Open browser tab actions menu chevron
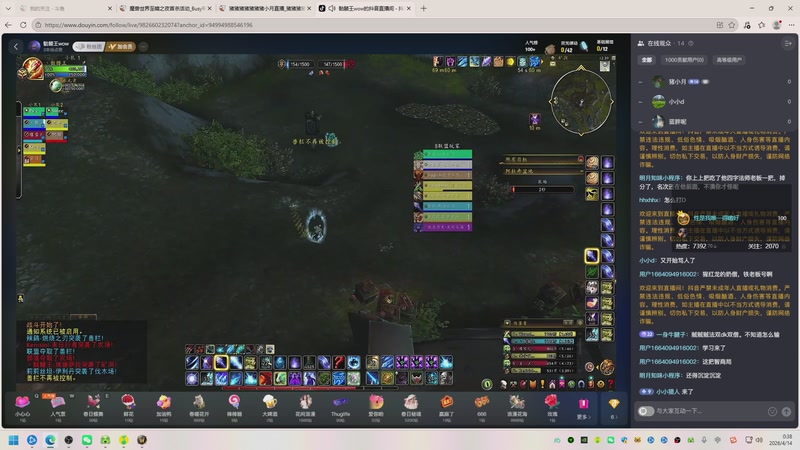The image size is (800, 450). point(8,8)
